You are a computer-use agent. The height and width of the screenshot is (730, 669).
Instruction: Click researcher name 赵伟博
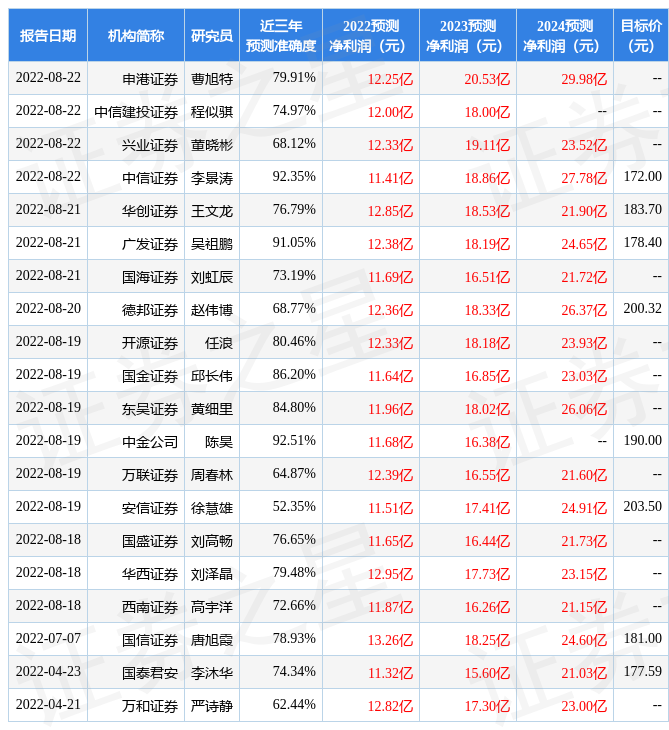coord(212,310)
